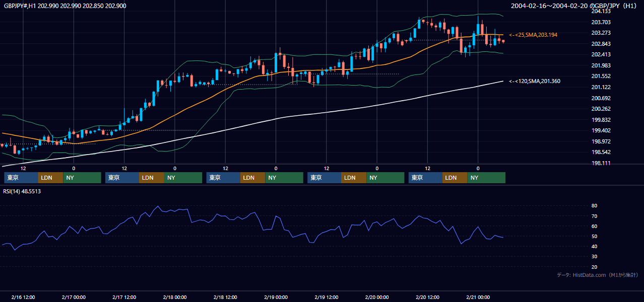644x302 pixels.
Task: Click price axis label 202.843
Action: (x=600, y=44)
